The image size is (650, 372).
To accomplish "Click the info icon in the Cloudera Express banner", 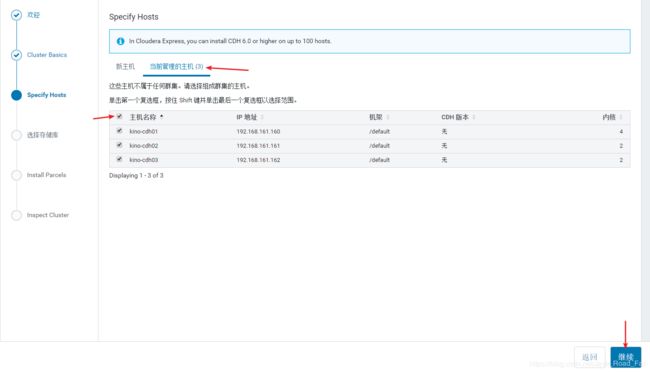I will pos(120,41).
